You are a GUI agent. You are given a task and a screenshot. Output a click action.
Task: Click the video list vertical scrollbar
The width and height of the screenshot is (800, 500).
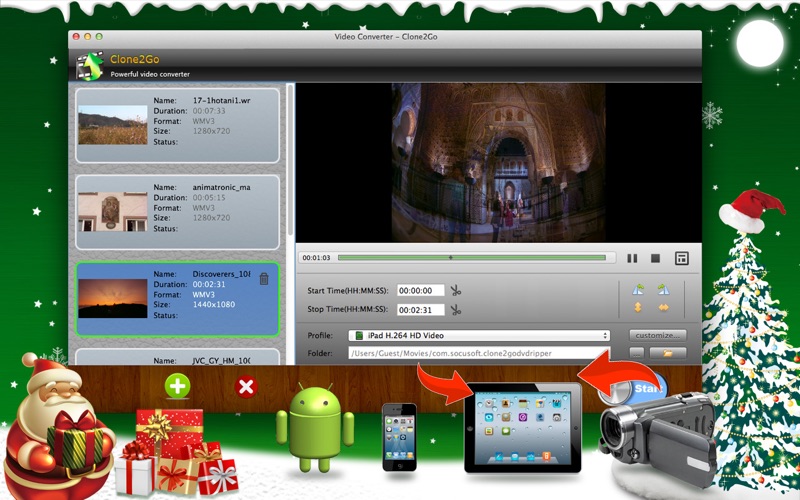coord(291,159)
